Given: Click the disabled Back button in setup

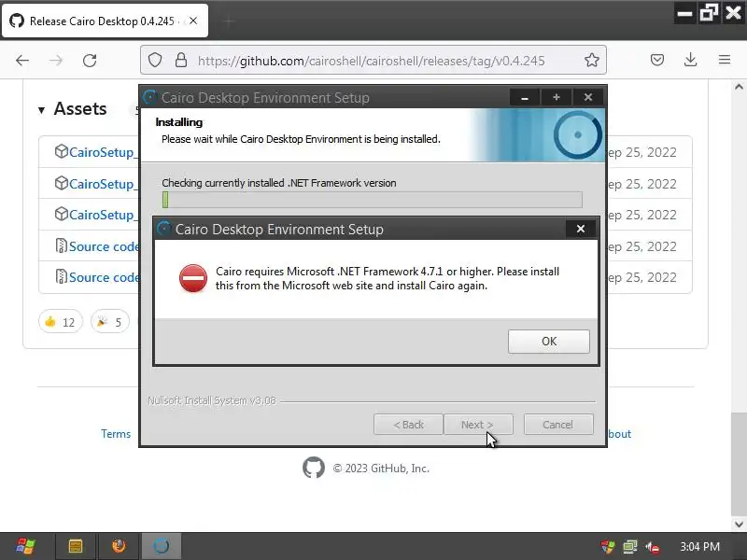Looking at the screenshot, I should [x=408, y=425].
